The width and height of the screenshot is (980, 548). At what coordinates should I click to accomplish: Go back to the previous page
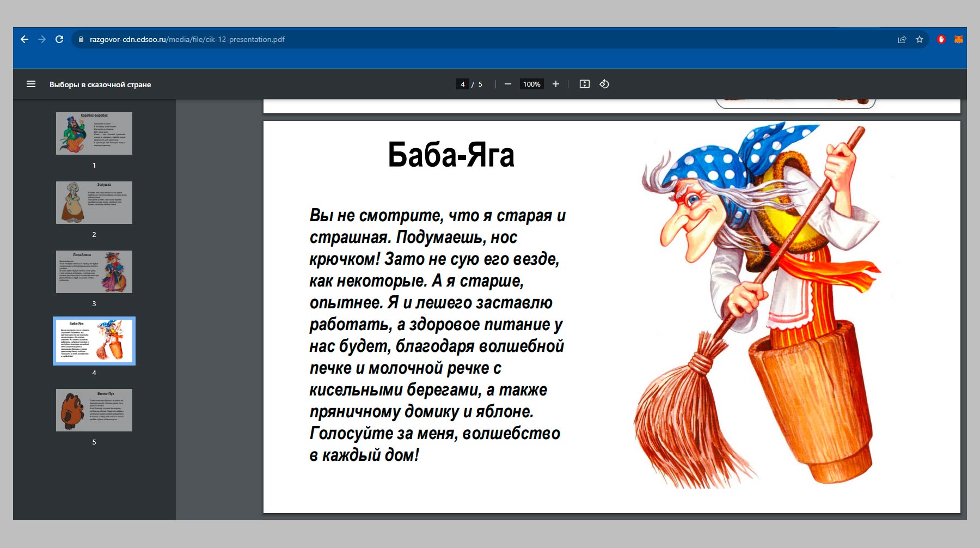pyautogui.click(x=24, y=39)
